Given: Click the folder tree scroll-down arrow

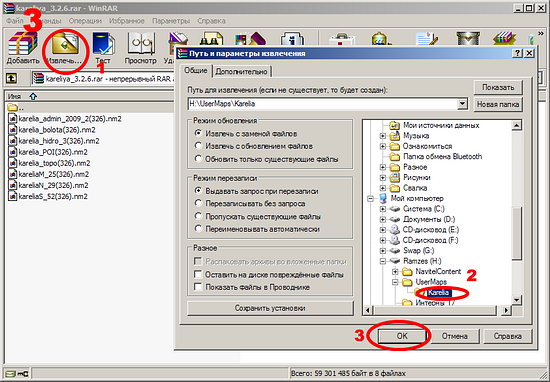Looking at the screenshot, I should click(516, 299).
